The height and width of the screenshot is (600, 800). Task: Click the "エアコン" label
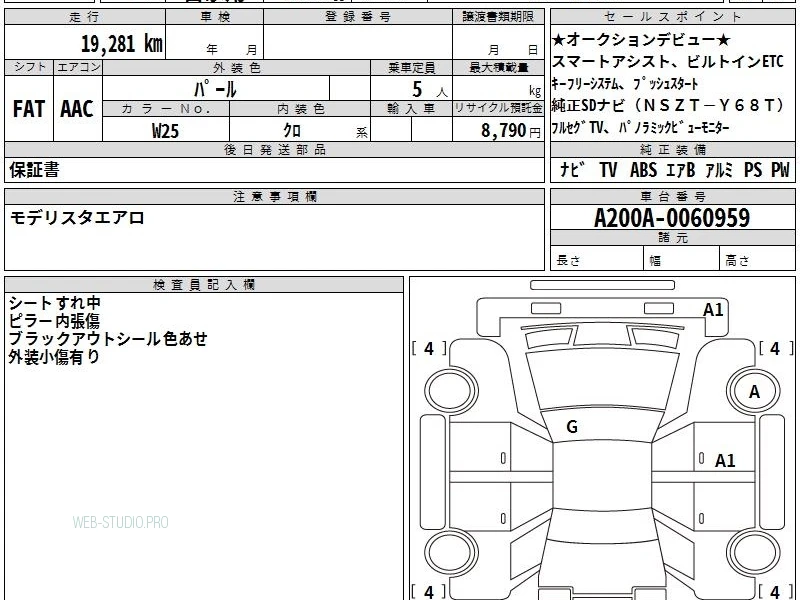click(x=78, y=67)
